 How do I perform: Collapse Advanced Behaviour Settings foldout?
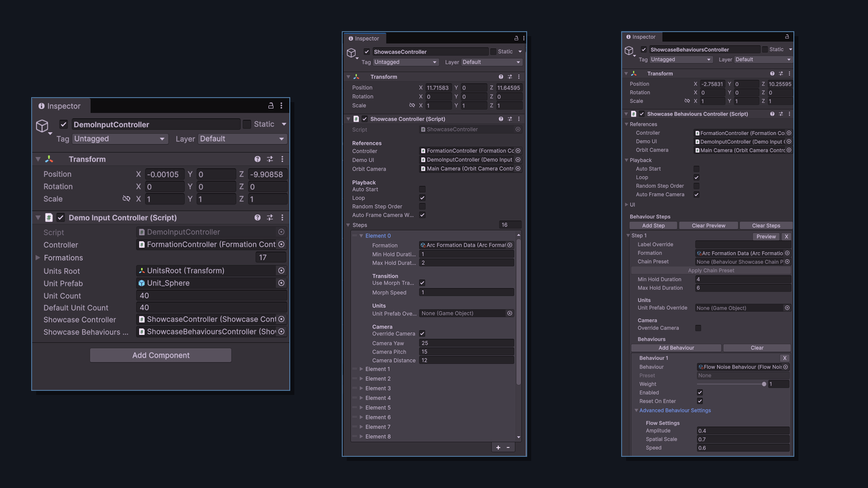point(636,410)
